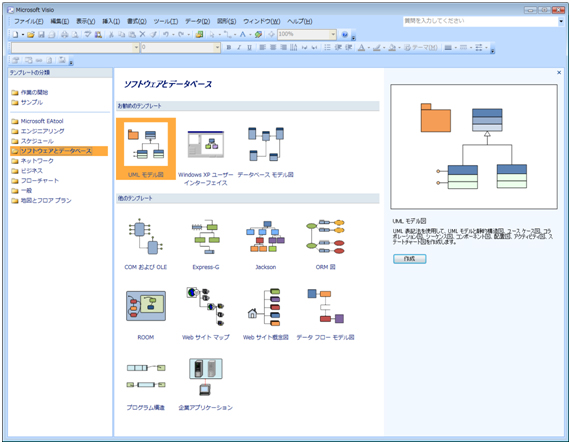Viewport: 571px width, 444px height.
Task: Click the Undo arrow icon
Action: (x=166, y=35)
